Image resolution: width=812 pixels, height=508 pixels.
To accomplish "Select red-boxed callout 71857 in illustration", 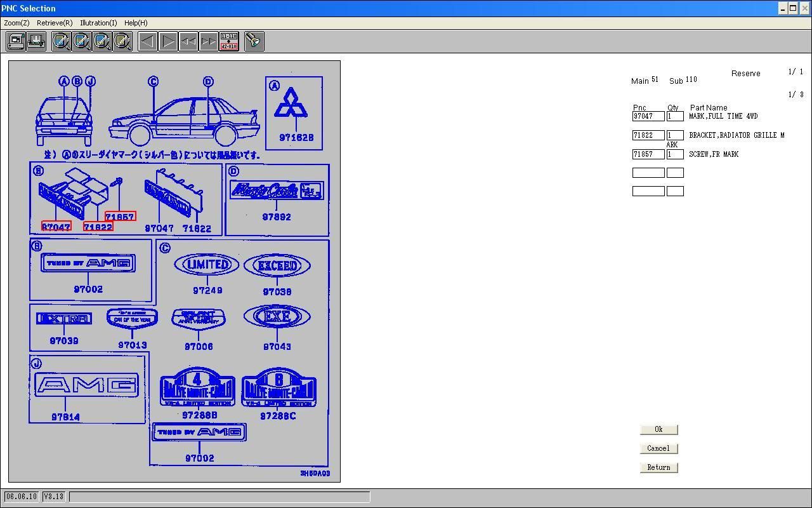I will point(121,216).
